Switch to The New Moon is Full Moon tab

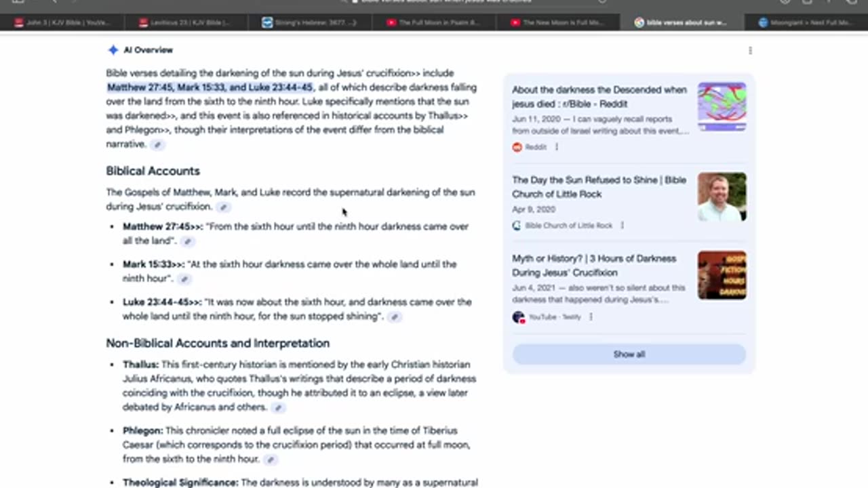pos(559,22)
